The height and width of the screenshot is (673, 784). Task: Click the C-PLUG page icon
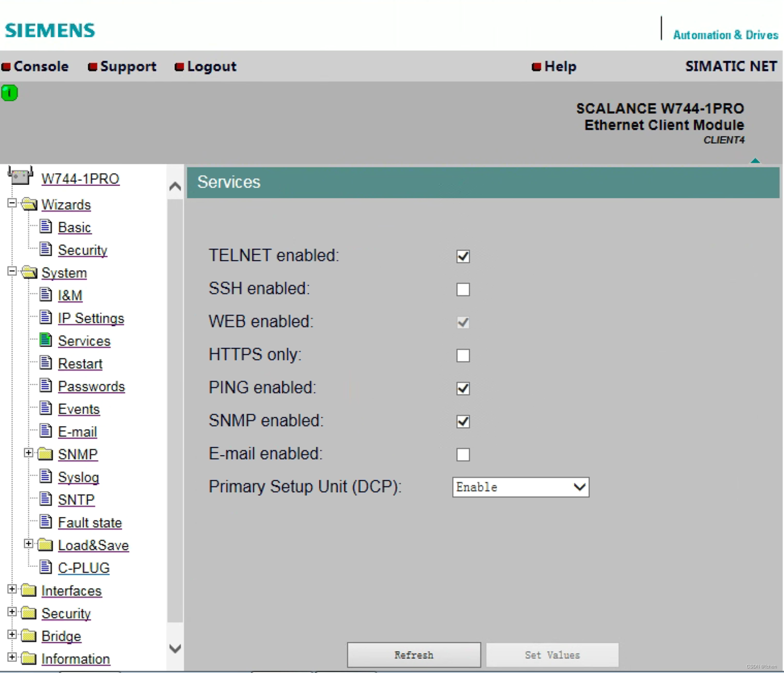coord(45,567)
